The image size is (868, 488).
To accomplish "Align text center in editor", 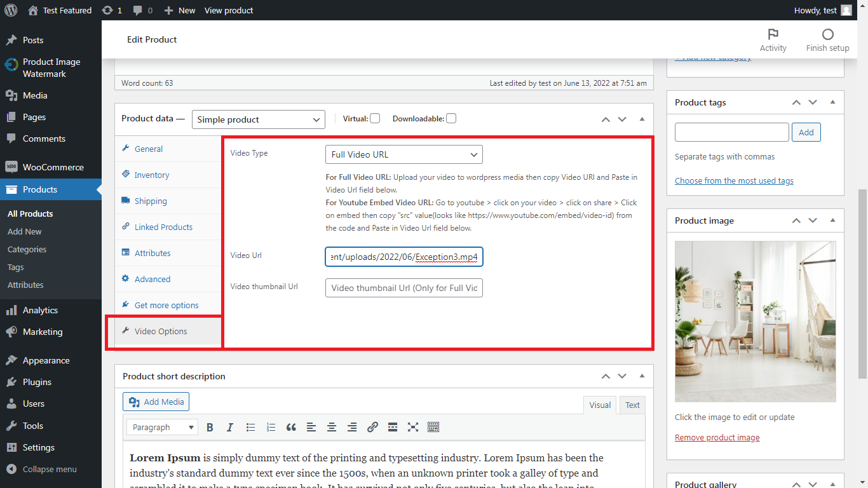I will point(332,427).
